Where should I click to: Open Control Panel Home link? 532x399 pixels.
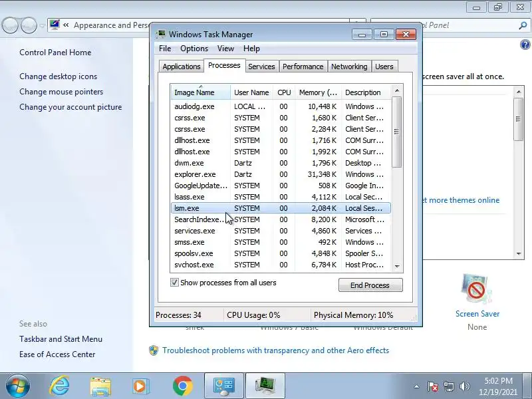coord(55,53)
